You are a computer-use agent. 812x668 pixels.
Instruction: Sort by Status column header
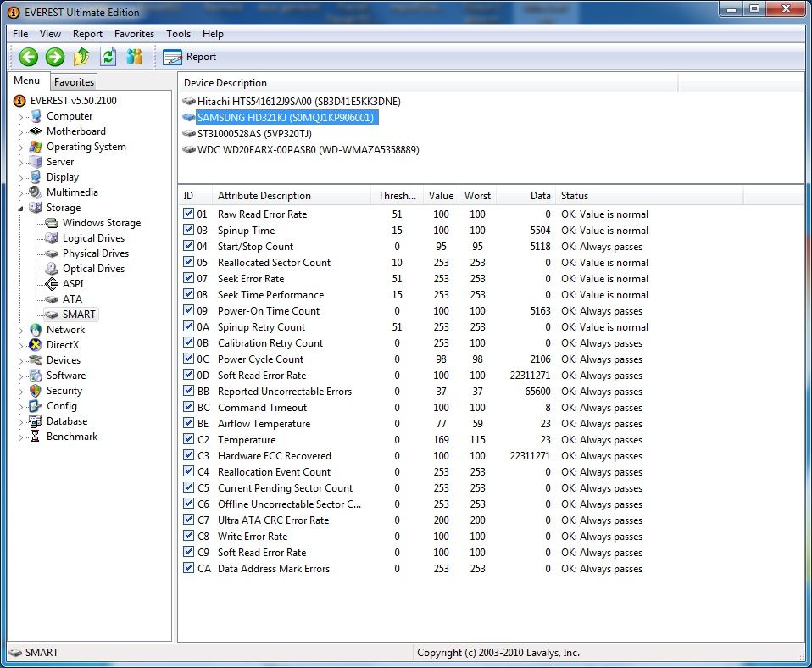pyautogui.click(x=649, y=196)
